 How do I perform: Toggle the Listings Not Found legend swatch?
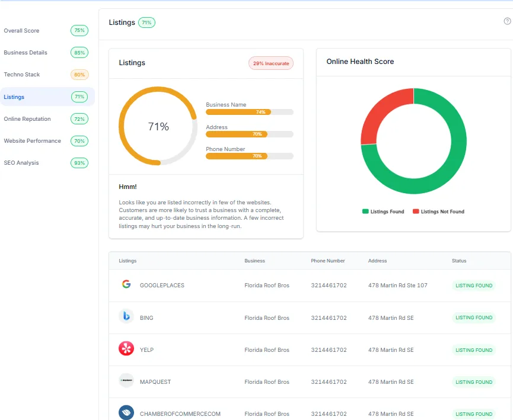click(x=416, y=211)
